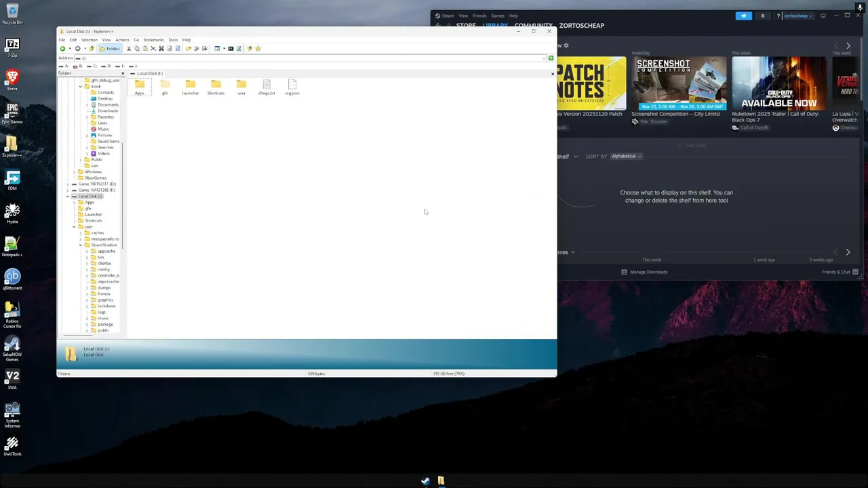Open zortoscheap account dropdown in Steam
The height and width of the screenshot is (488, 868).
click(797, 16)
